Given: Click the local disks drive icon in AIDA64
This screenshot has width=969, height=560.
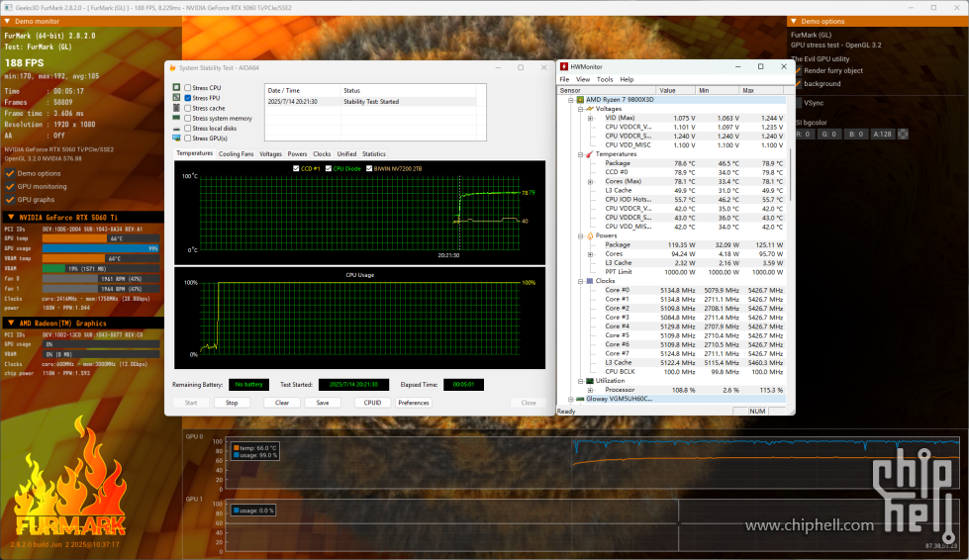Looking at the screenshot, I should point(177,129).
